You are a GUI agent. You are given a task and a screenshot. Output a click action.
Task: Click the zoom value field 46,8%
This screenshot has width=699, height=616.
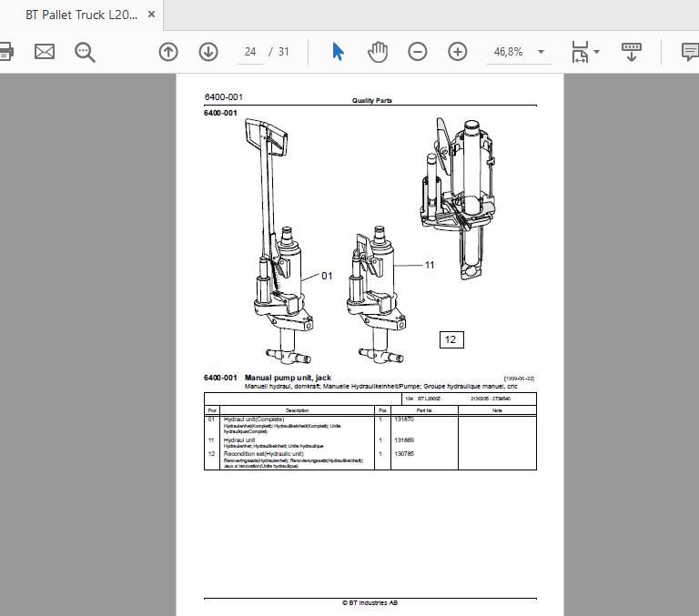pyautogui.click(x=508, y=52)
